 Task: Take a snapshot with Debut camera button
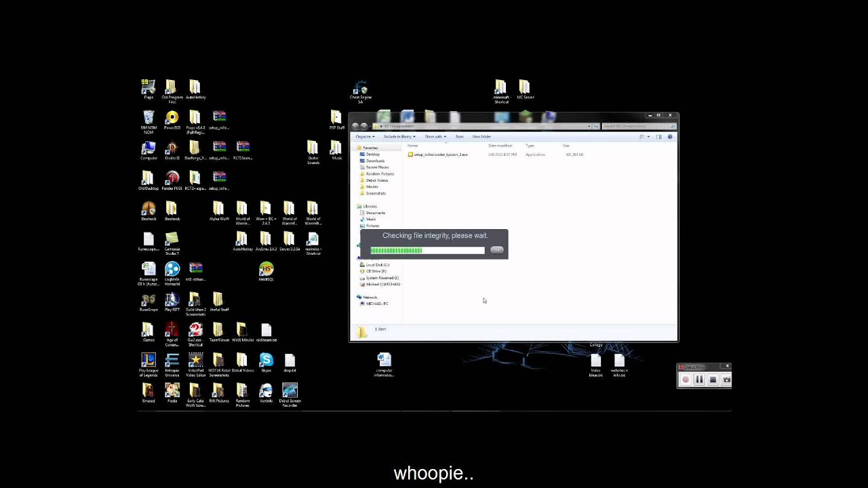pyautogui.click(x=726, y=380)
